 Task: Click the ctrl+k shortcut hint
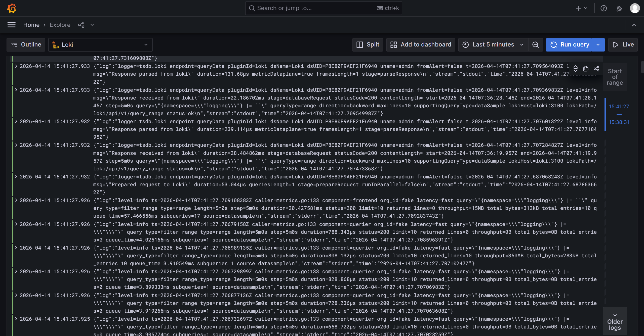click(388, 8)
